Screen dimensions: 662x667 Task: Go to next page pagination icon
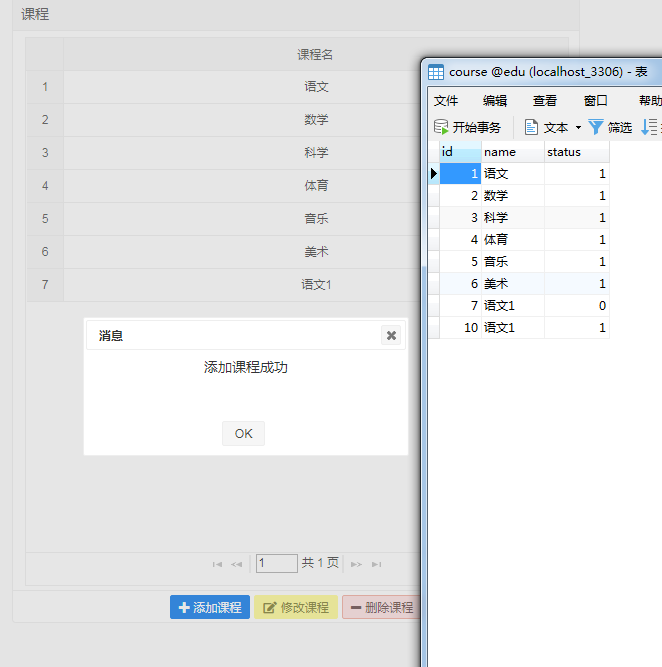[356, 564]
